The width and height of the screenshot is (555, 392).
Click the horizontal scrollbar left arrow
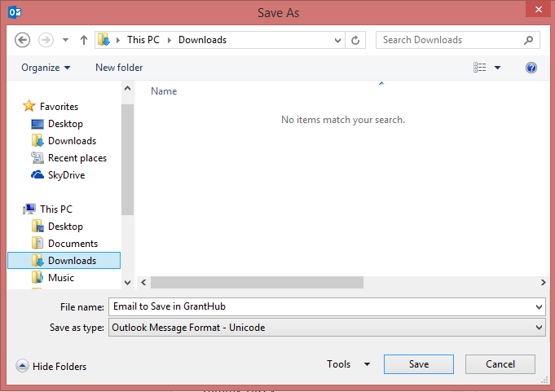click(x=143, y=282)
